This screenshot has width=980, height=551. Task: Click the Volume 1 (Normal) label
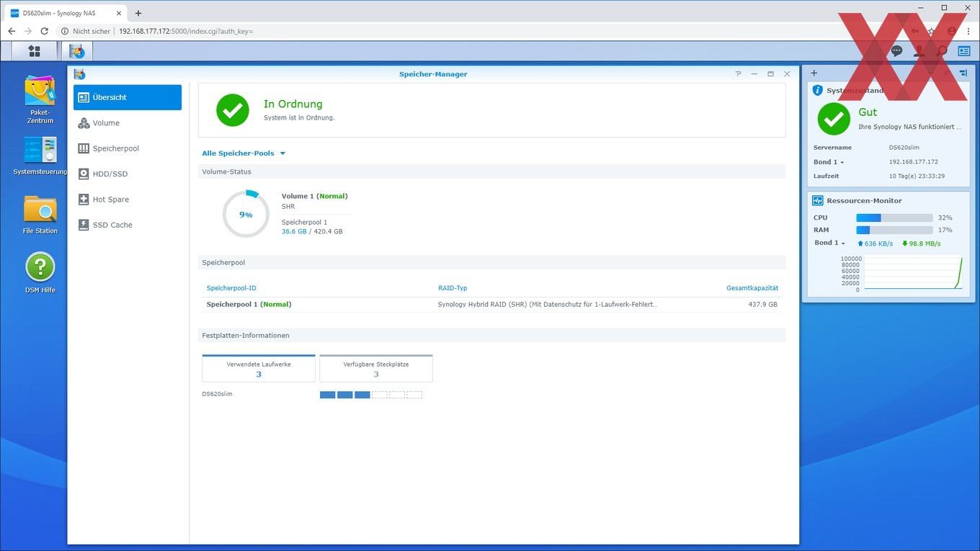coord(314,196)
